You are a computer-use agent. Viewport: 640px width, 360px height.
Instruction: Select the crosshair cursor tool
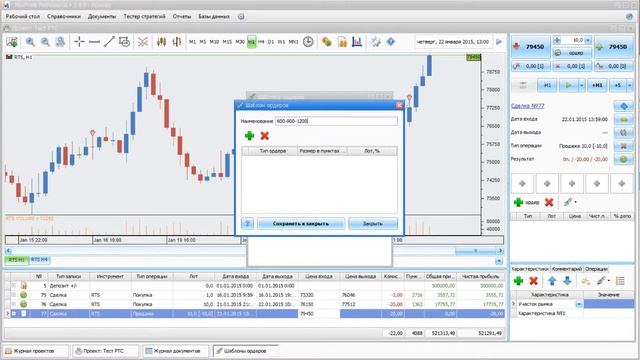(x=79, y=42)
